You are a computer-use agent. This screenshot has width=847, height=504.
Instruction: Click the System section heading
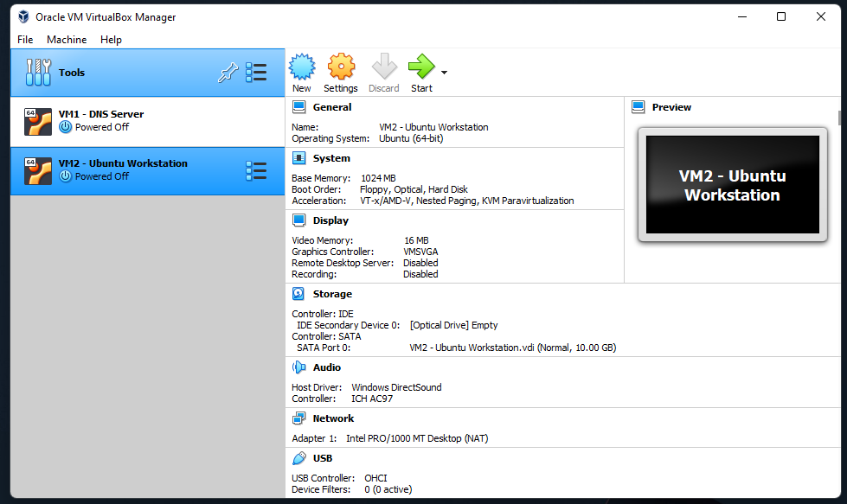[x=331, y=158]
